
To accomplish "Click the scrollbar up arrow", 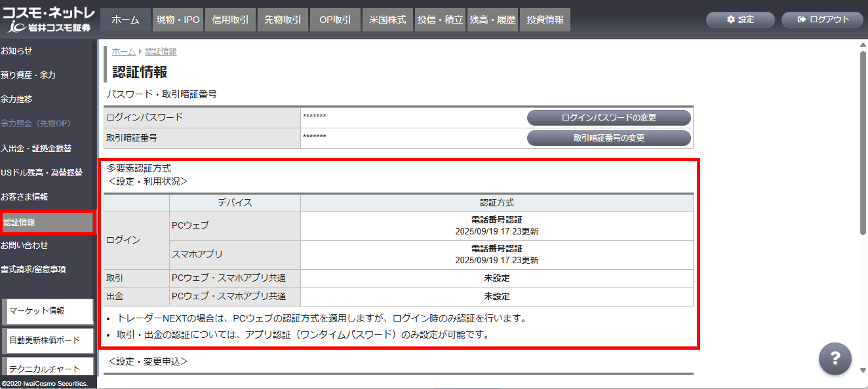I will click(x=863, y=45).
